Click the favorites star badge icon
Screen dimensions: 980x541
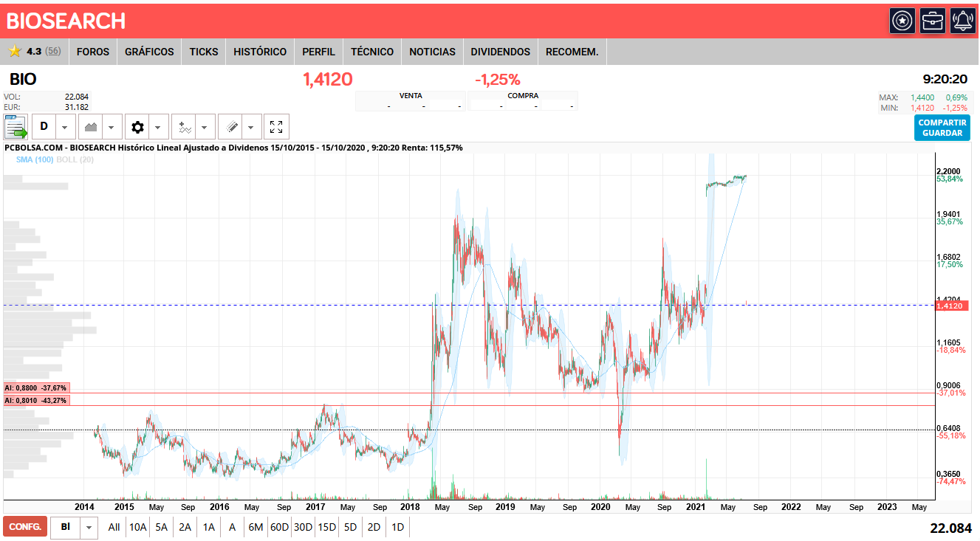902,21
